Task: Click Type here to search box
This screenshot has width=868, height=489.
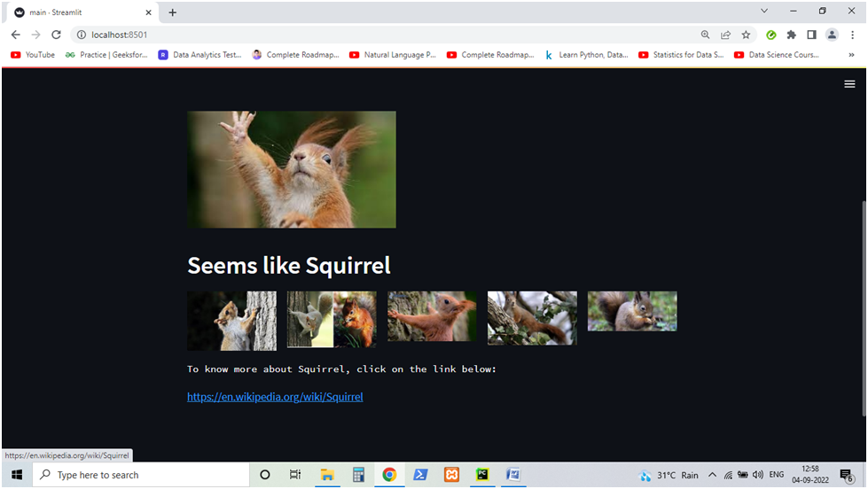Action: 141,475
